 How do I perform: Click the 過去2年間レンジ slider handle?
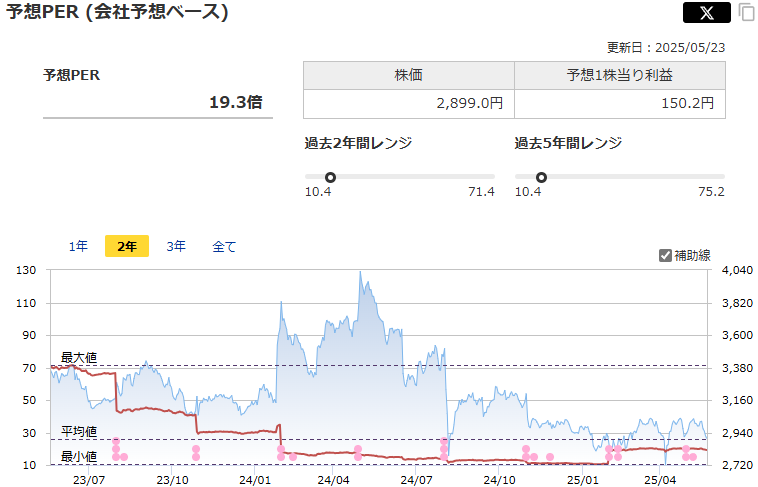click(x=330, y=178)
